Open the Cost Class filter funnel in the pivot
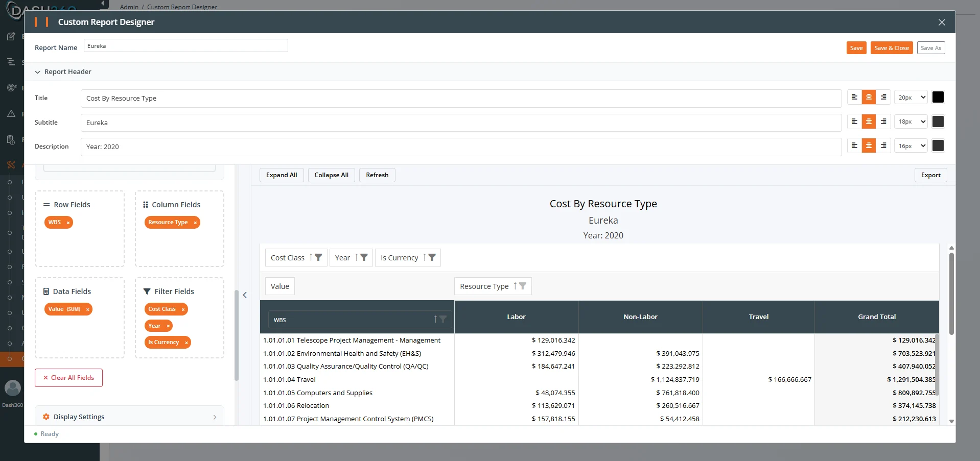This screenshot has width=980, height=461. click(x=318, y=257)
